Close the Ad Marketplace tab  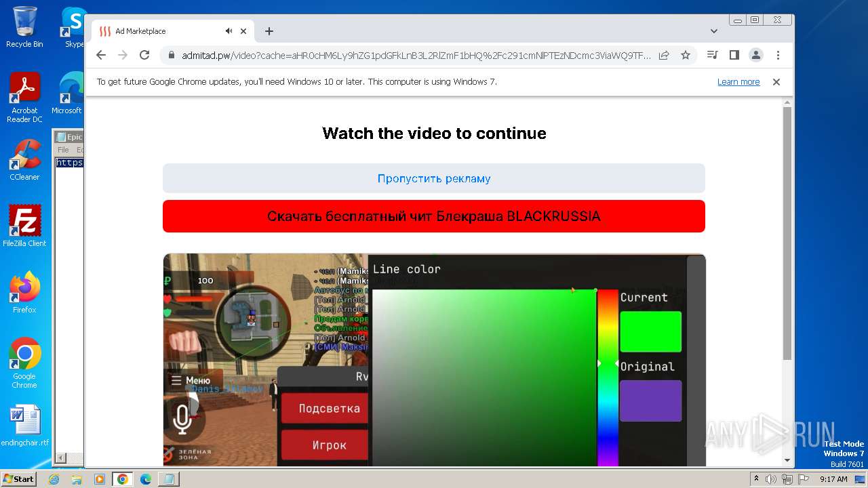(x=243, y=31)
